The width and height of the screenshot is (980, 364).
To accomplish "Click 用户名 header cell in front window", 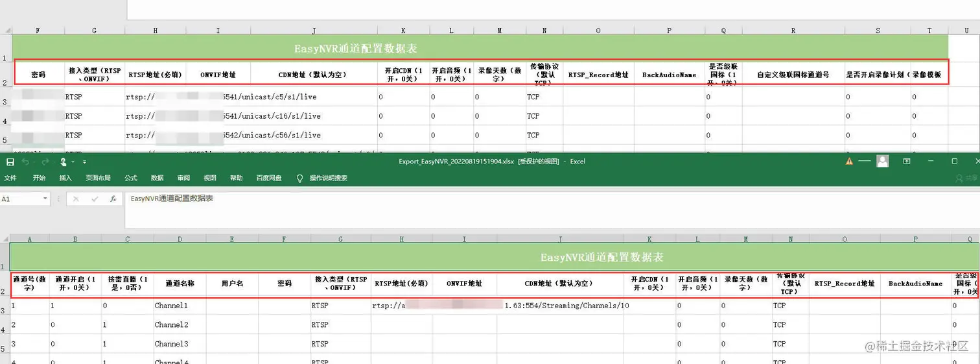I will 232,284.
